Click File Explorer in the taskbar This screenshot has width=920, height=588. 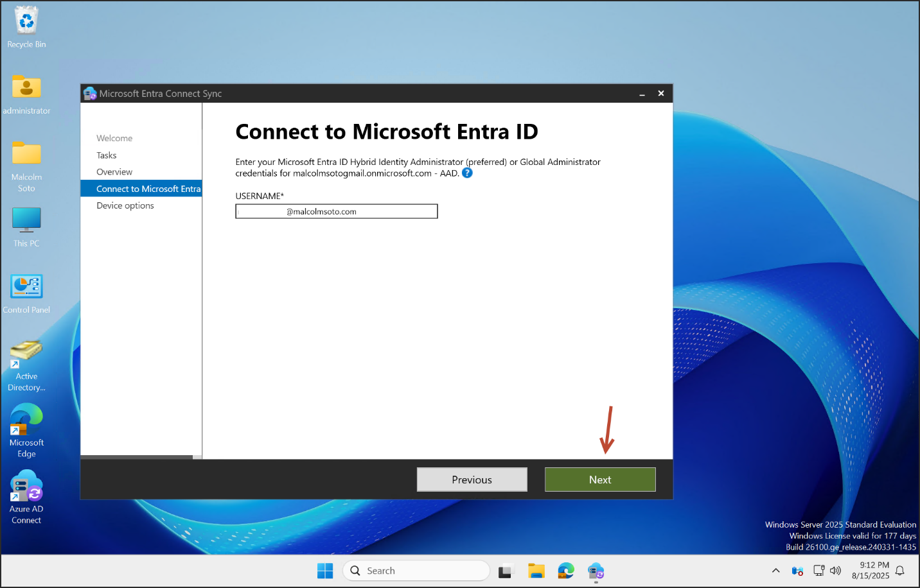tap(536, 571)
